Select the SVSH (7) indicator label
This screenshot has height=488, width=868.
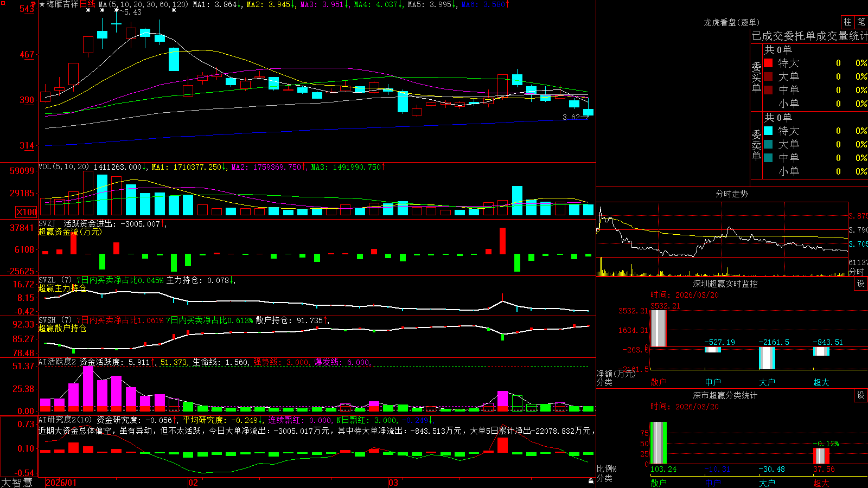click(55, 320)
